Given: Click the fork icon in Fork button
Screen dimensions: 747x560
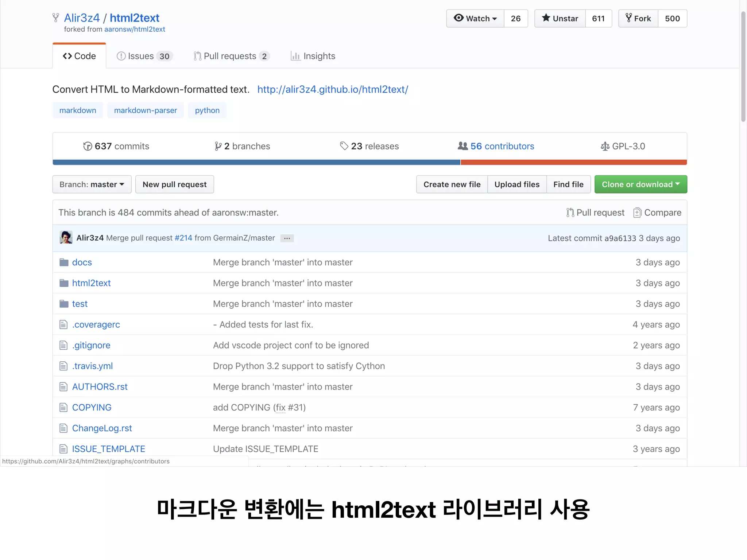Looking at the screenshot, I should click(x=628, y=18).
